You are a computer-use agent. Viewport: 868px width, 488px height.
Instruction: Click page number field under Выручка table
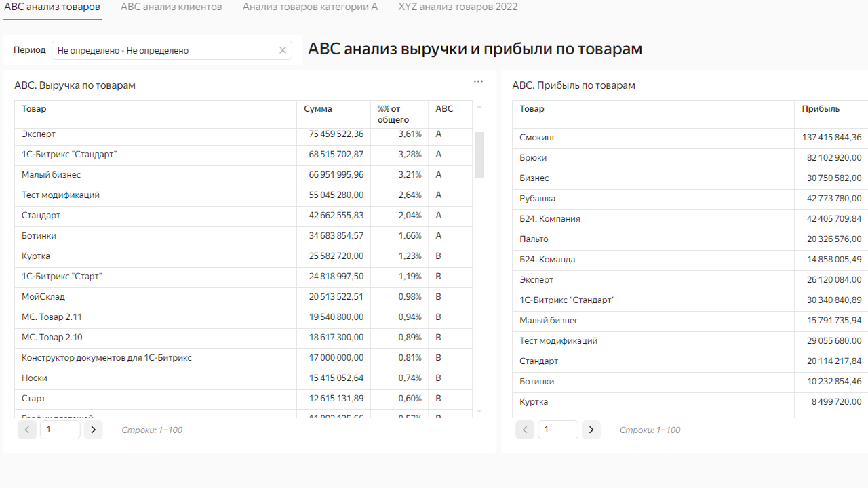point(60,430)
